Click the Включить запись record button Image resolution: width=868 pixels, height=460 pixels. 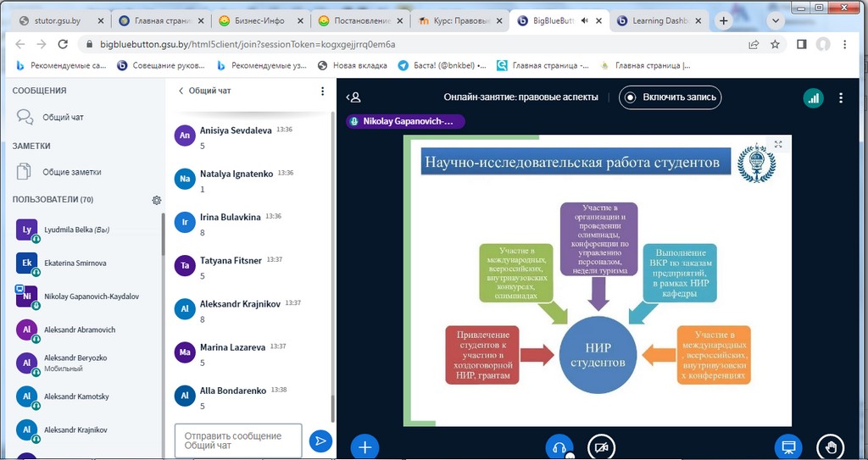point(670,97)
